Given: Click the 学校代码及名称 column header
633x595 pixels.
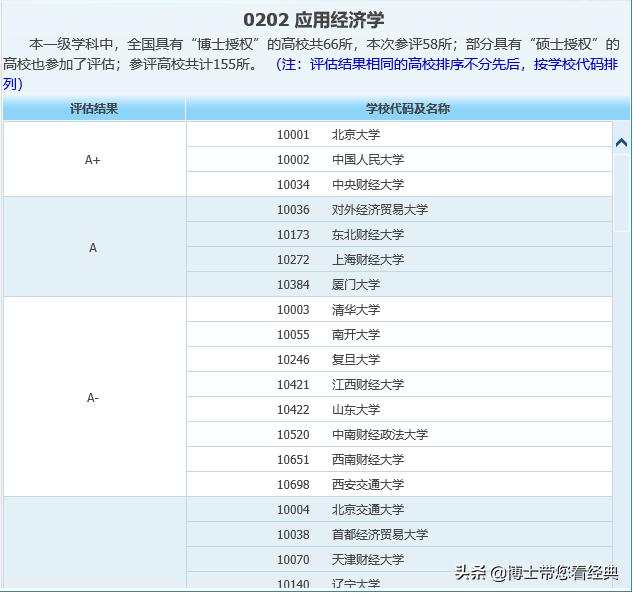Looking at the screenshot, I should coord(408,109).
